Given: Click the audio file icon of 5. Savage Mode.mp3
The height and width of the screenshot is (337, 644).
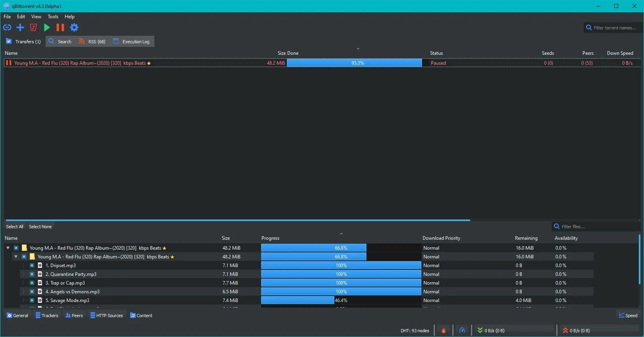Looking at the screenshot, I should point(40,300).
